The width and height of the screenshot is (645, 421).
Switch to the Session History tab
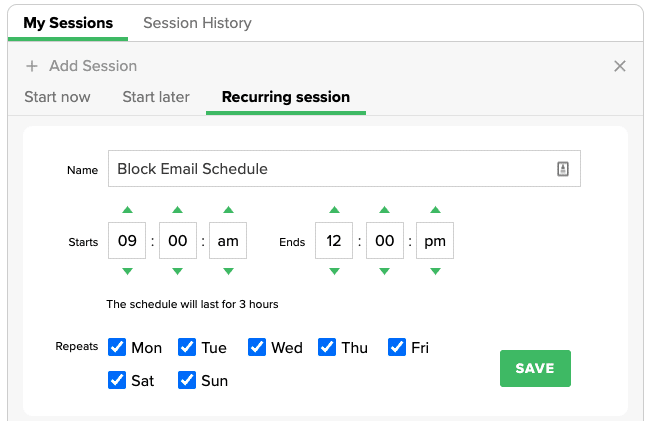pyautogui.click(x=197, y=22)
